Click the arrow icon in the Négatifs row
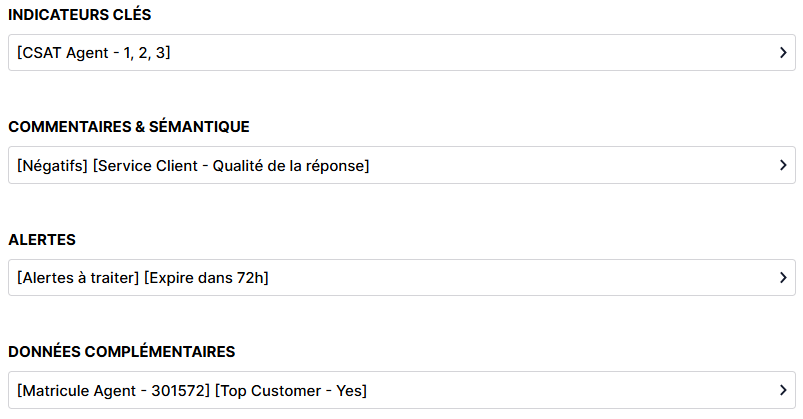The height and width of the screenshot is (419, 803). click(x=783, y=166)
